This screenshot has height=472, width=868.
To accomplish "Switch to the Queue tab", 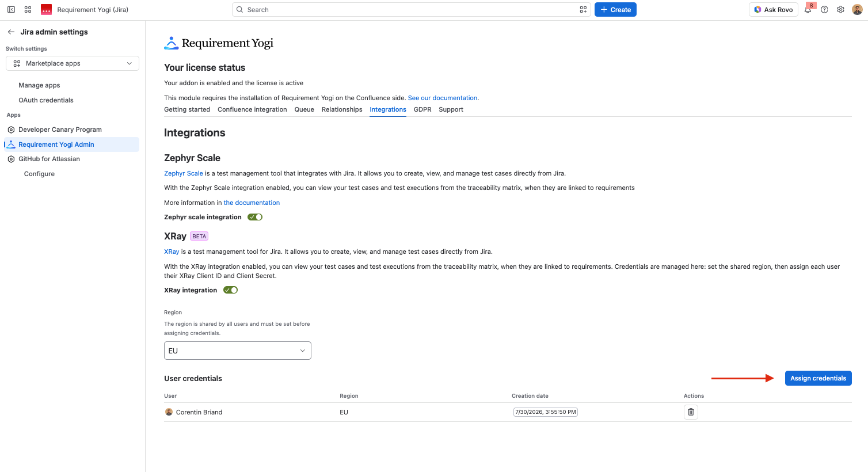I will [x=304, y=109].
